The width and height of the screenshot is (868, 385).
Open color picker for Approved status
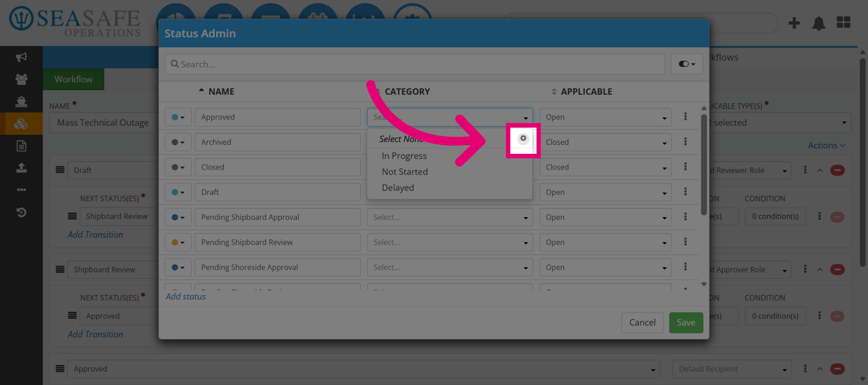tap(178, 117)
